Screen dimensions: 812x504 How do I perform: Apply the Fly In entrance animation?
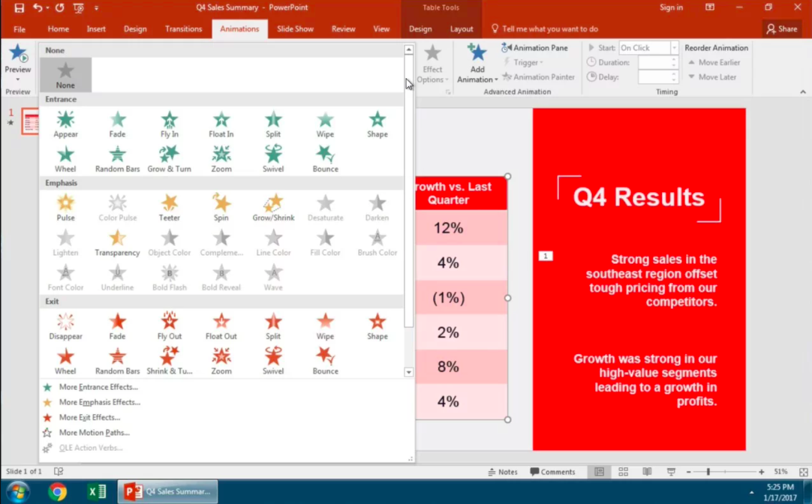pos(170,124)
